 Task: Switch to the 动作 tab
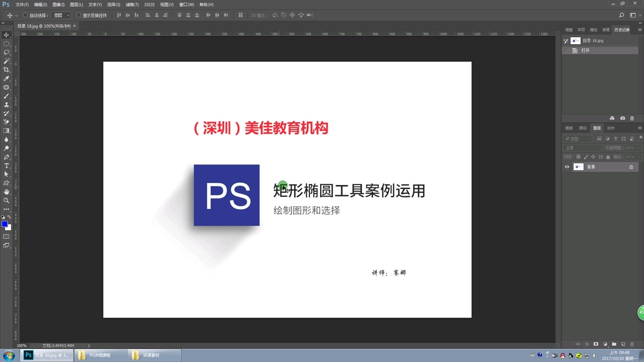[x=611, y=128]
